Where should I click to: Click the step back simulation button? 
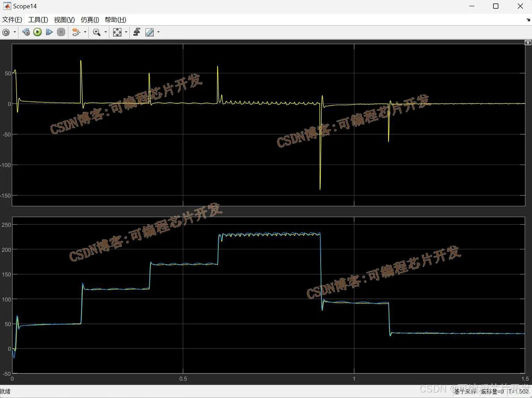[26, 32]
